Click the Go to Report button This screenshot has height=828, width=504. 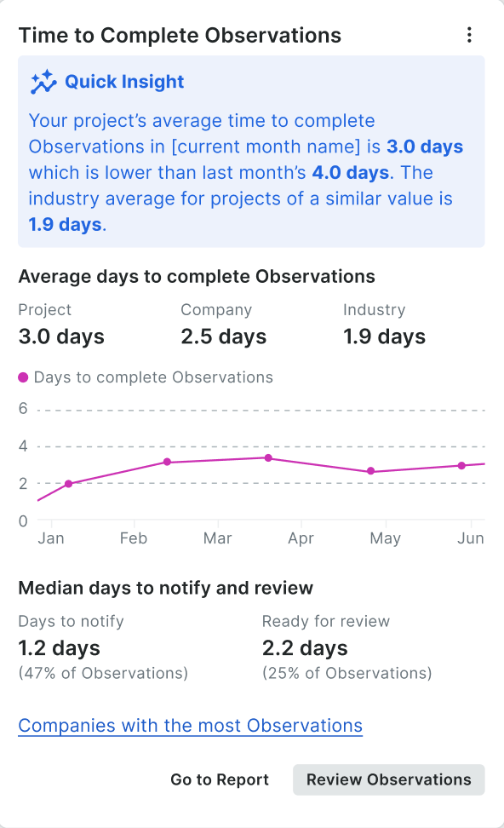219,779
